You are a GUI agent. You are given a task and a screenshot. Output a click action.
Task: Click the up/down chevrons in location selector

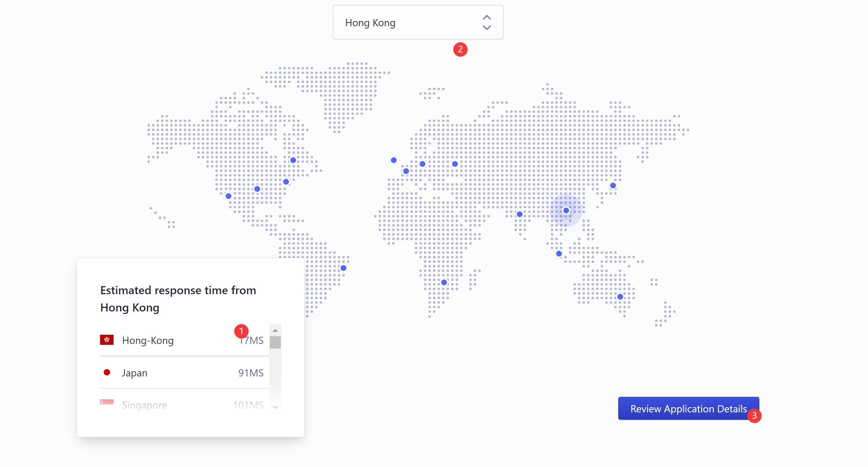click(487, 22)
